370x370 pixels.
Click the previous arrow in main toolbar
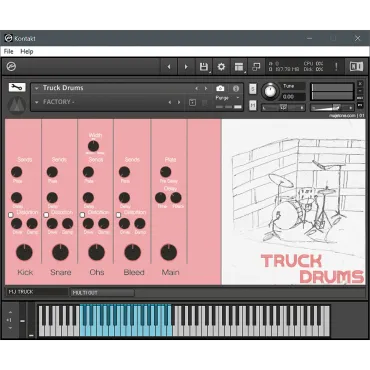click(169, 67)
